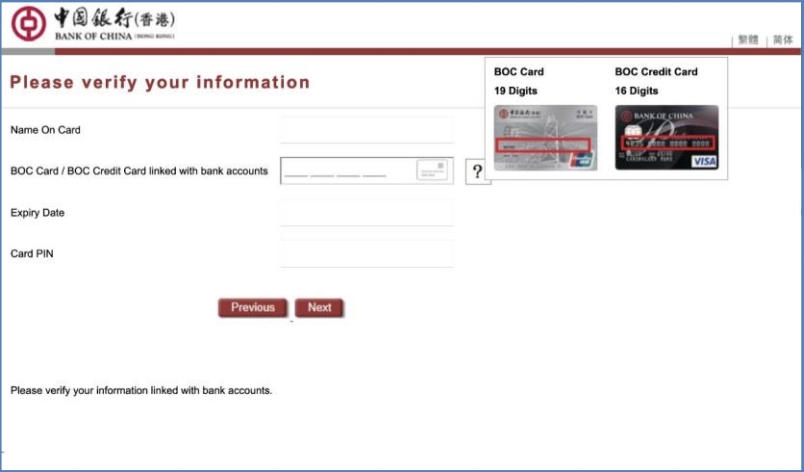Click the BOC Card 19-digit sample image
804x472 pixels.
[545, 138]
